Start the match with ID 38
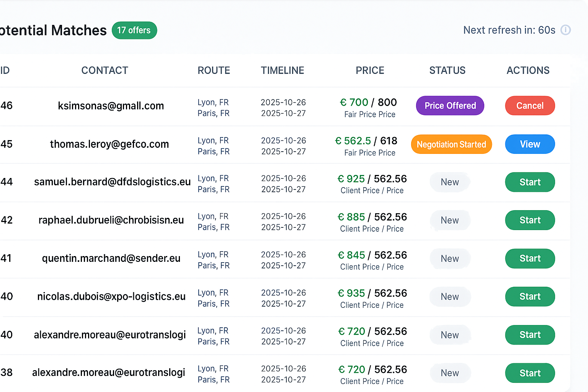Image resolution: width=588 pixels, height=392 pixels. [x=530, y=373]
